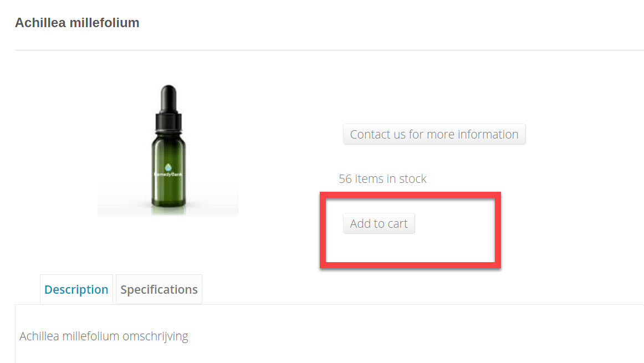
Task: Click the Achillea millefolium page heading
Action: [77, 23]
